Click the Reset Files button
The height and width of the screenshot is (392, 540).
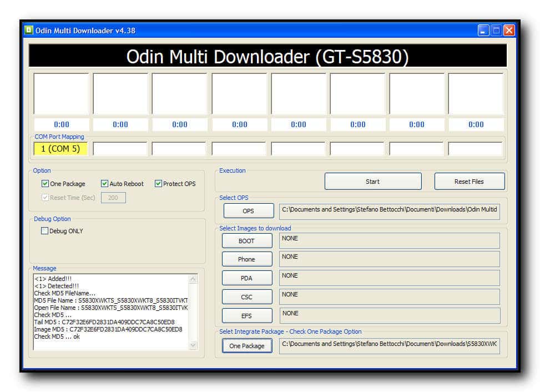coord(469,182)
